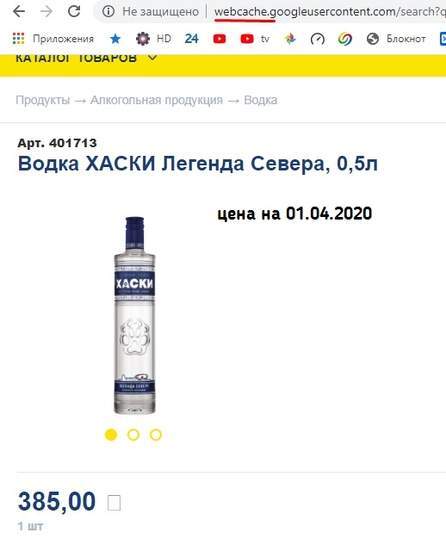
Task: Reload the page with the refresh icon
Action: click(74, 11)
